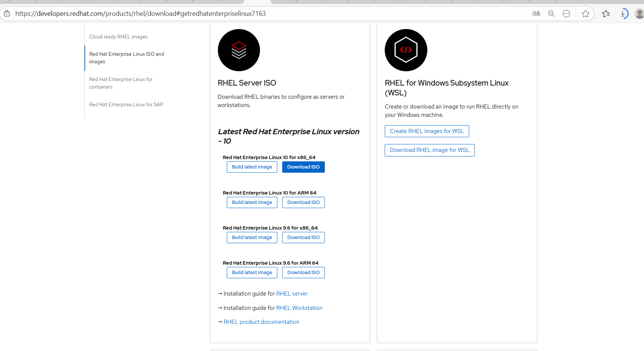Open the user profile avatar
The height and width of the screenshot is (351, 644).
tap(639, 14)
